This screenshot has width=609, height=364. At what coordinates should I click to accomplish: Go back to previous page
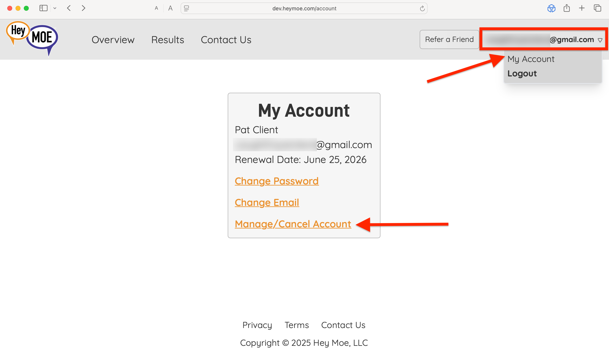(69, 8)
